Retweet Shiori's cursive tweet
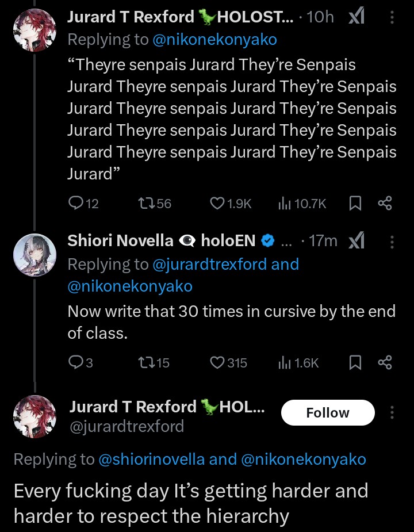The width and height of the screenshot is (414, 532). click(147, 362)
